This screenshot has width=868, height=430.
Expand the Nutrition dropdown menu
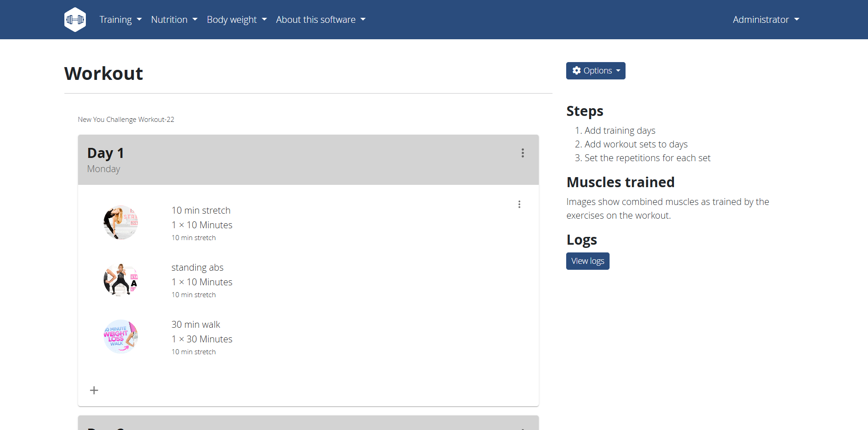[x=174, y=20]
